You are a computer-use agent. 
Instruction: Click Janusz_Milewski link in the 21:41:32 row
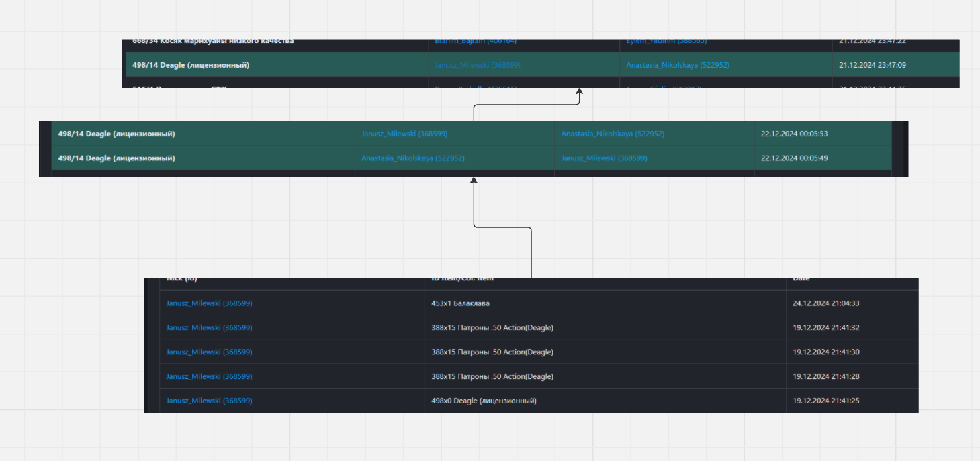[209, 327]
